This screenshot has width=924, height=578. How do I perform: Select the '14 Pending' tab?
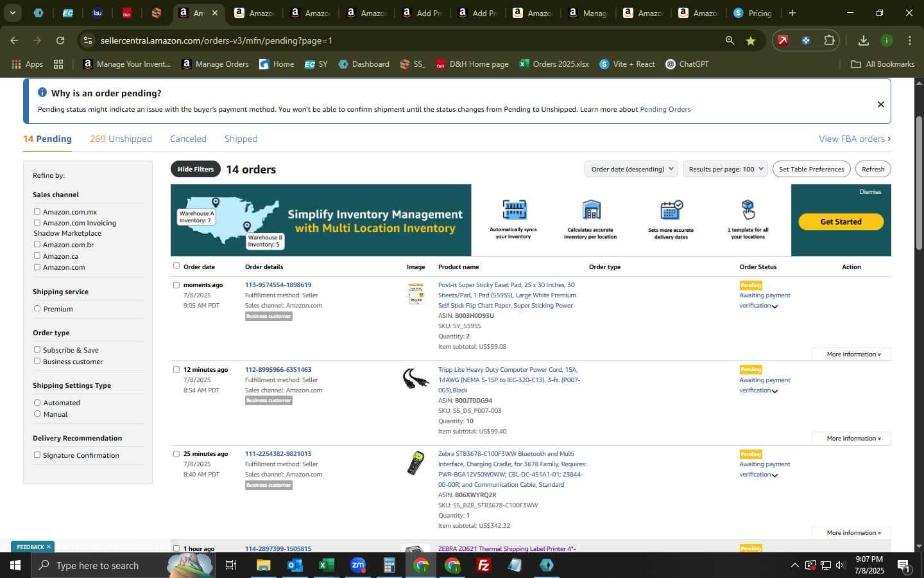(47, 139)
